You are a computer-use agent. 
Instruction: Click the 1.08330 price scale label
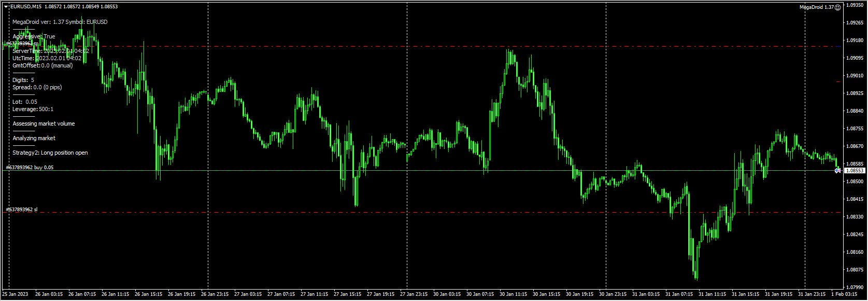tap(855, 217)
